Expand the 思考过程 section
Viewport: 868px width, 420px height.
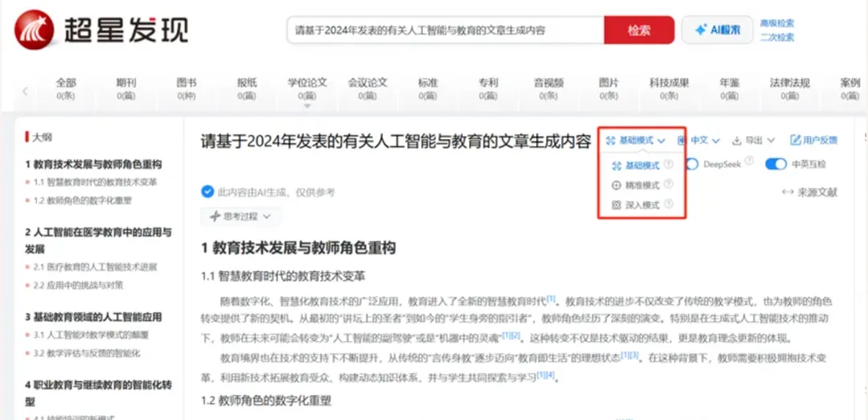pyautogui.click(x=241, y=216)
